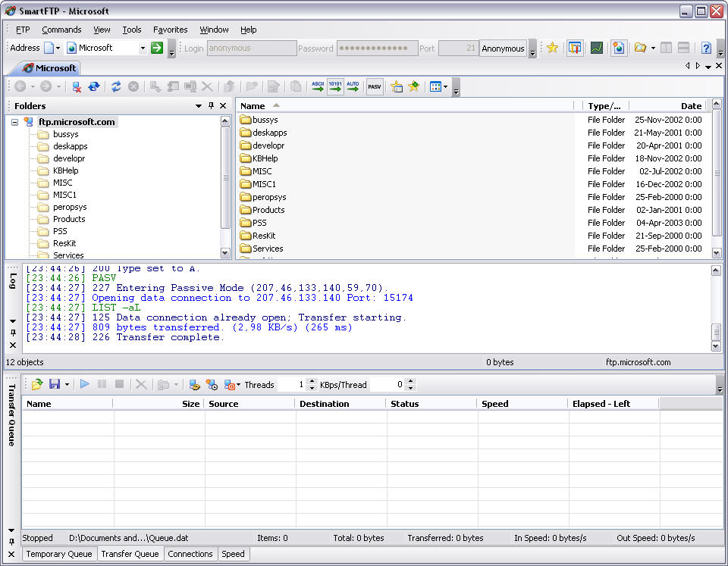Viewport: 728px width, 566px height.
Task: Click the local browser folder icon
Action: (640, 48)
